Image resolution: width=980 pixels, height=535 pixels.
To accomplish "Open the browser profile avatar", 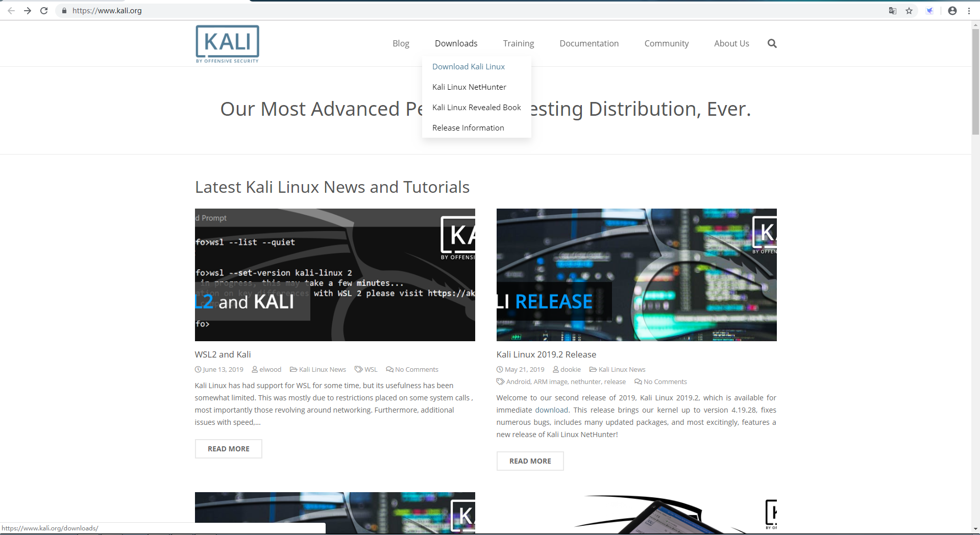I will point(952,10).
